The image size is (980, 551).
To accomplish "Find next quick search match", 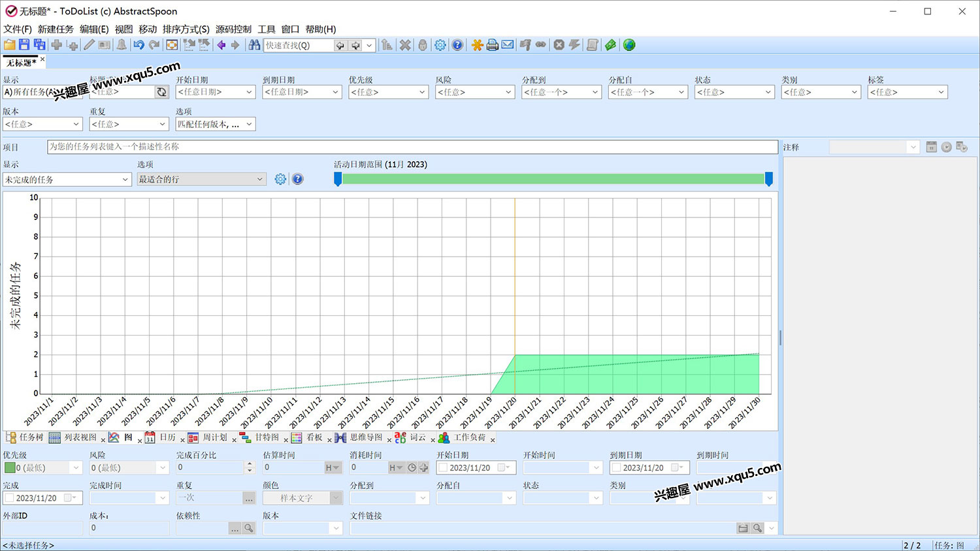I will pyautogui.click(x=355, y=45).
